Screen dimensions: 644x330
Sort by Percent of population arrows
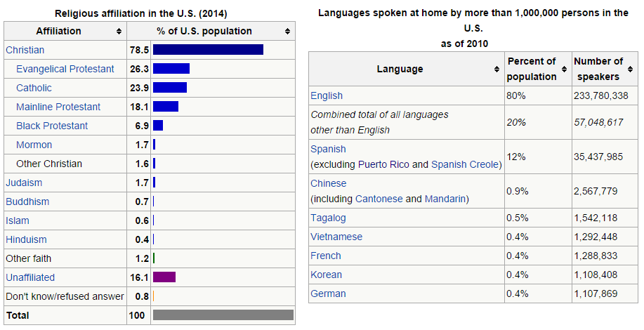click(x=564, y=77)
